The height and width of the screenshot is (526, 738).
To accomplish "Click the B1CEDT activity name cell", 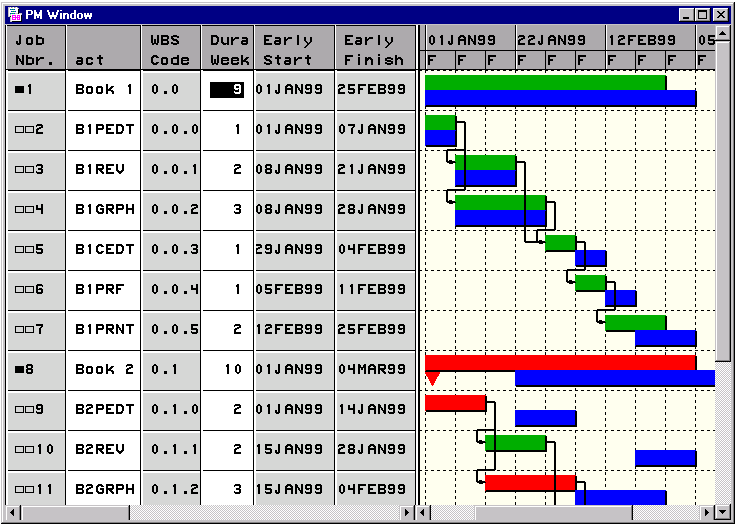I will [x=104, y=250].
